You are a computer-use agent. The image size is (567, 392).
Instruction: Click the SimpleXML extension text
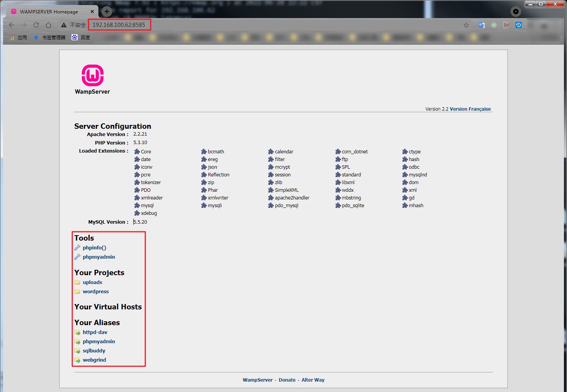point(287,190)
